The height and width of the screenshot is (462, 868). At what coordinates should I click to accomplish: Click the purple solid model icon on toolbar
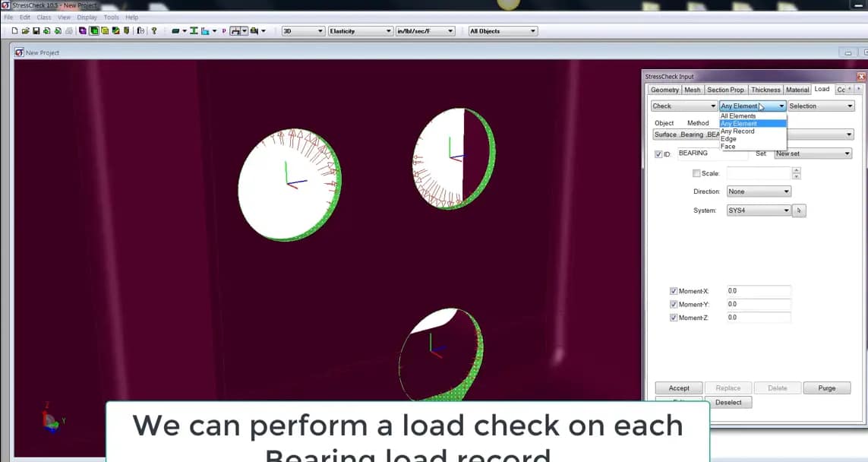pyautogui.click(x=82, y=31)
